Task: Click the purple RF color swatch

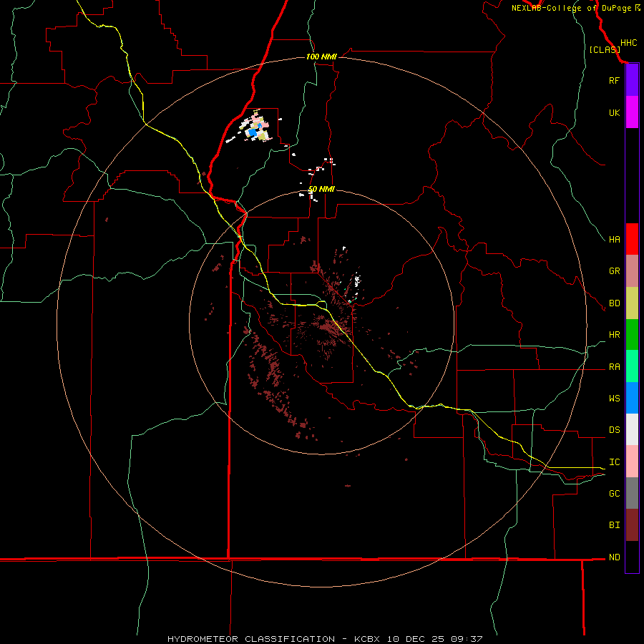Action: (632, 80)
